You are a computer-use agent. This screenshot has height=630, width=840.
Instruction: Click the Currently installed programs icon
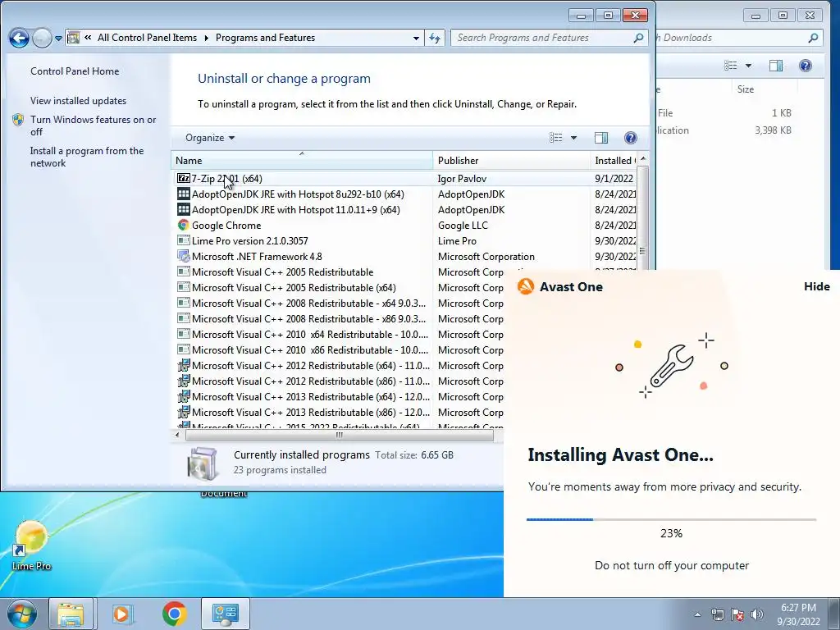point(203,463)
